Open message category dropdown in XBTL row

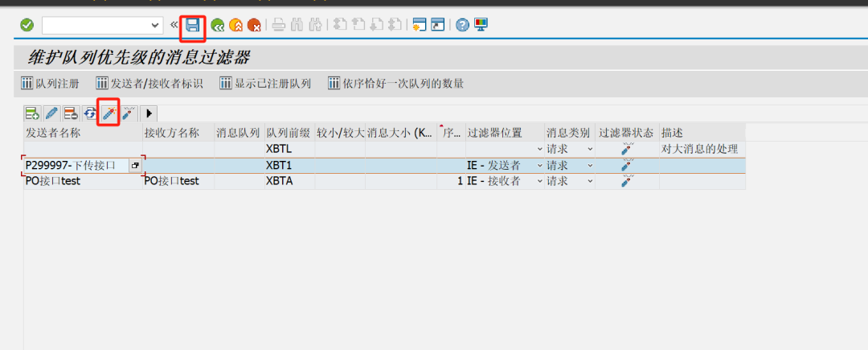coord(590,150)
